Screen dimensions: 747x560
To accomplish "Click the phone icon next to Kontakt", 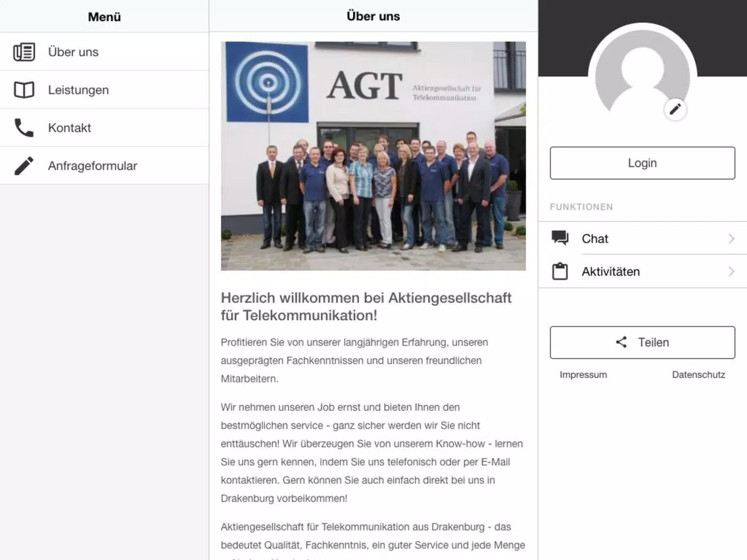I will [24, 128].
